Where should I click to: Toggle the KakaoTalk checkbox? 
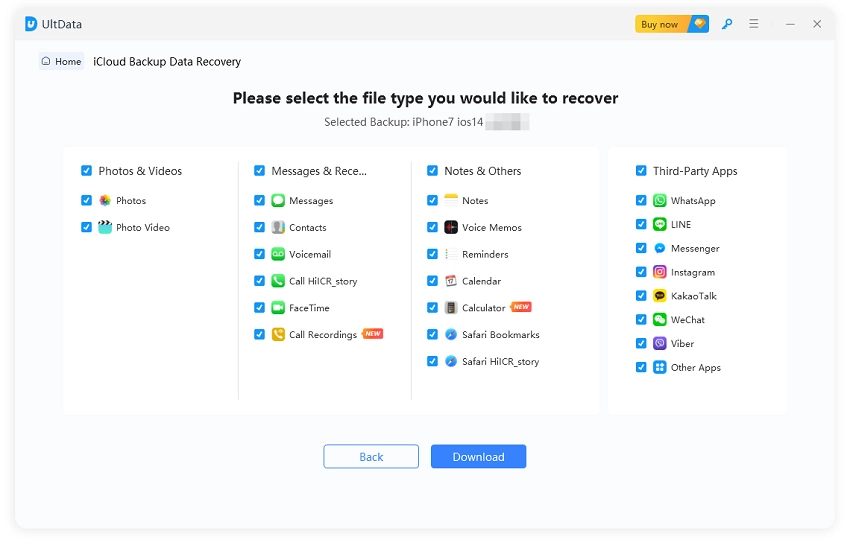641,296
